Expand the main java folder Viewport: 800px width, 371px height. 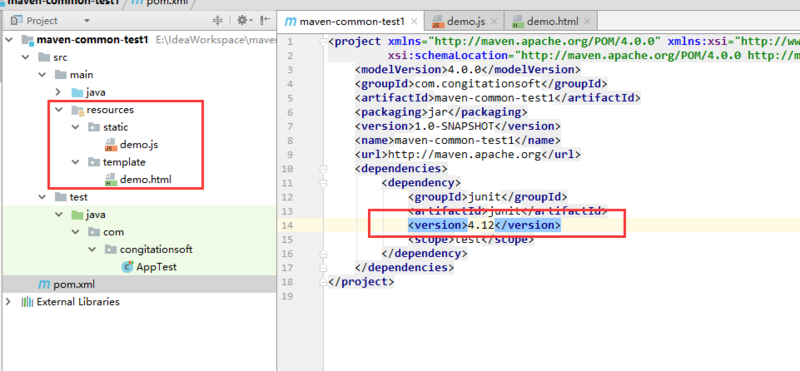tap(59, 92)
